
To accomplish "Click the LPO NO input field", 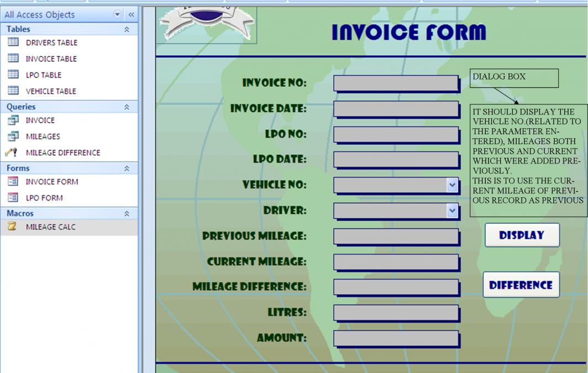I will click(x=396, y=135).
